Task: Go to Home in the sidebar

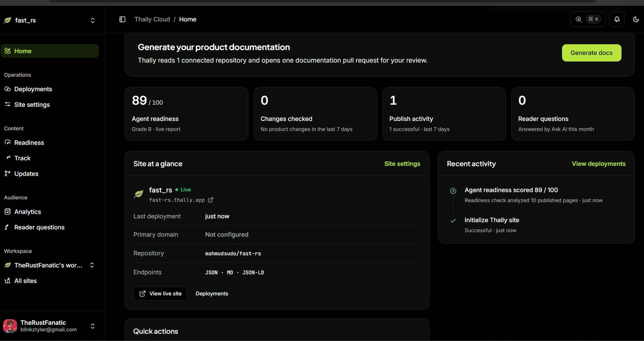Action: click(x=50, y=51)
